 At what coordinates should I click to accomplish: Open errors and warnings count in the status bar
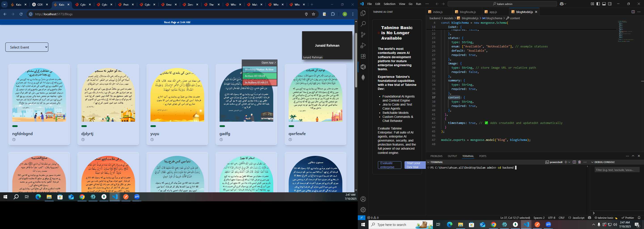click(373, 218)
